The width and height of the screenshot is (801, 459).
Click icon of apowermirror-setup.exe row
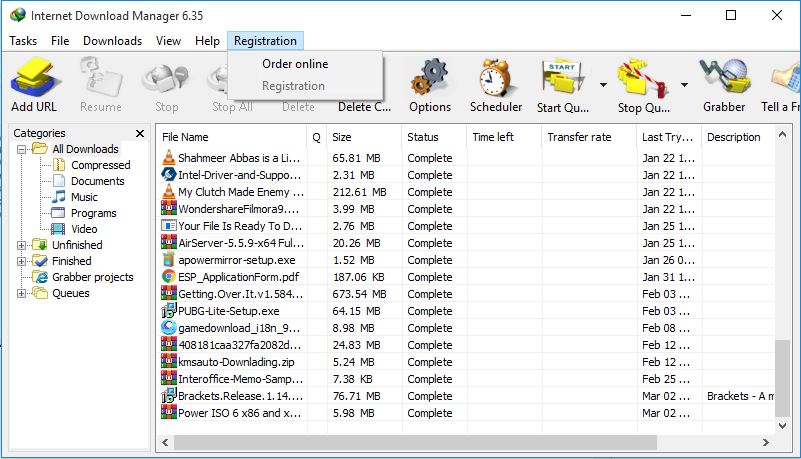click(169, 259)
